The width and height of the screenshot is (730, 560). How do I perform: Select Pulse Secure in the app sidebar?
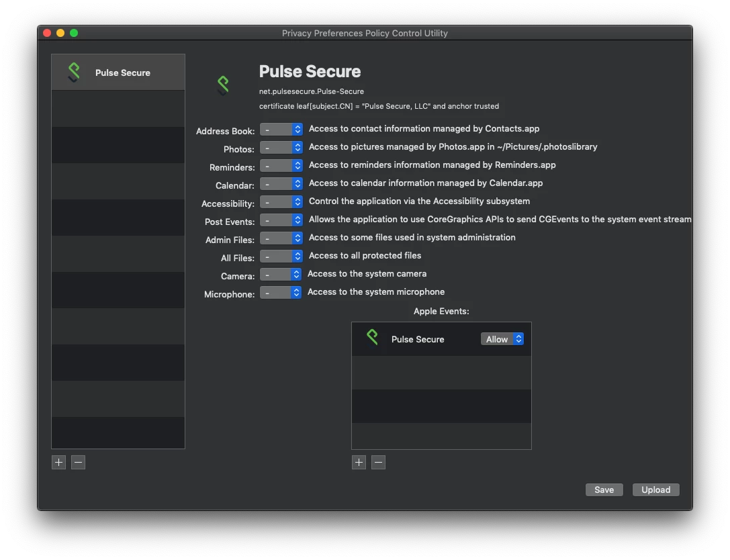pos(118,72)
